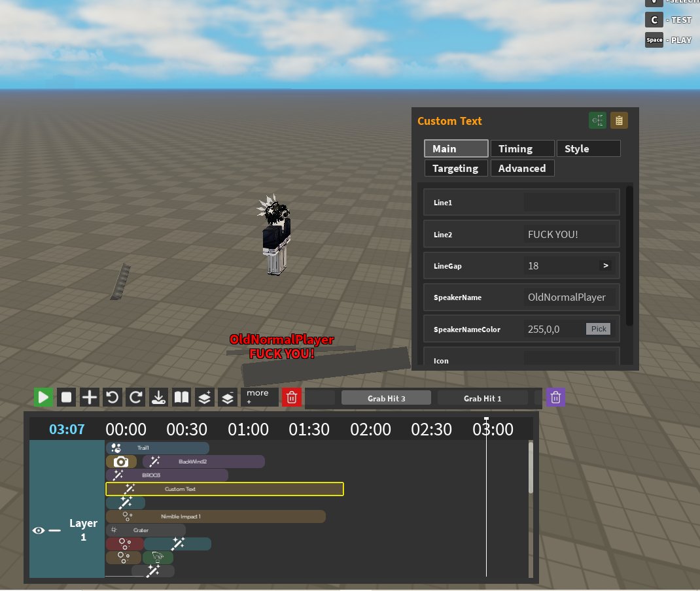Click the clipboard icon in Custom Text panel
700x591 pixels.
[x=619, y=120]
